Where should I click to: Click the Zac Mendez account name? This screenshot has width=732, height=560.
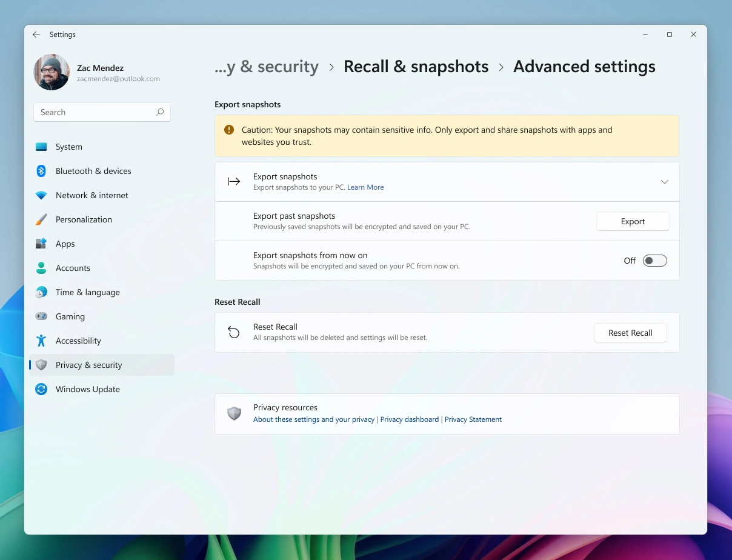click(100, 68)
